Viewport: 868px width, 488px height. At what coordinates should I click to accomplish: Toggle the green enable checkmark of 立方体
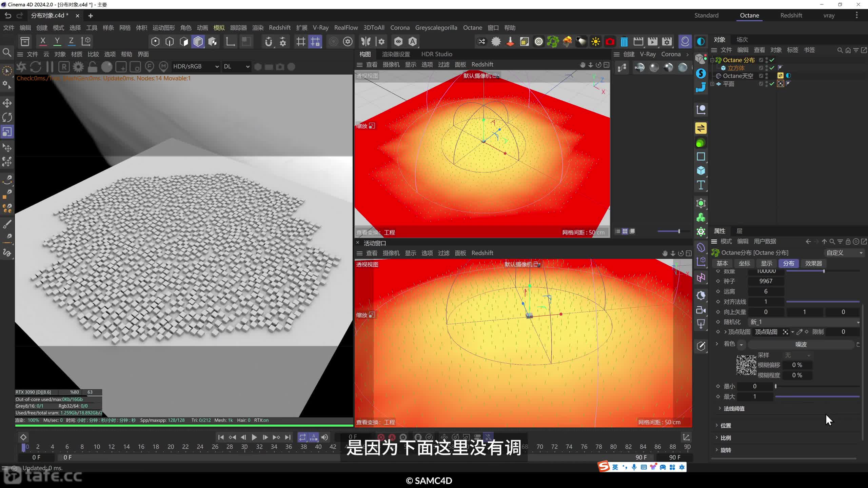tap(772, 68)
